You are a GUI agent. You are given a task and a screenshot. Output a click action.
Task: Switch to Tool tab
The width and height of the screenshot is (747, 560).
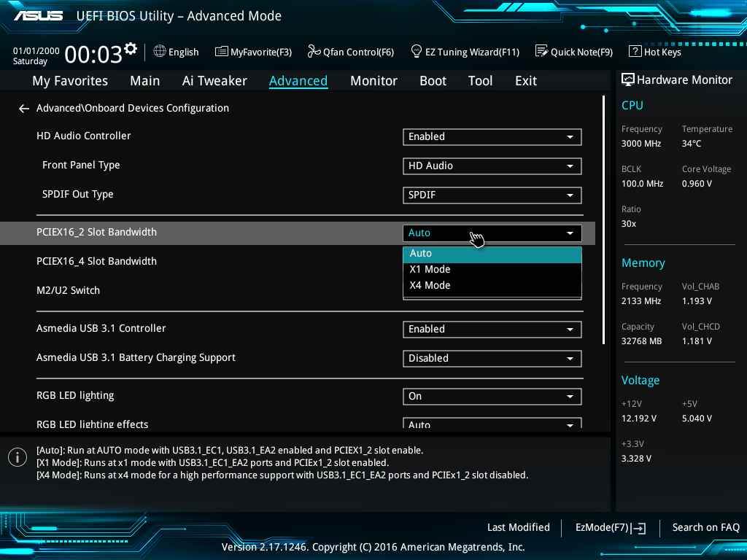[480, 81]
